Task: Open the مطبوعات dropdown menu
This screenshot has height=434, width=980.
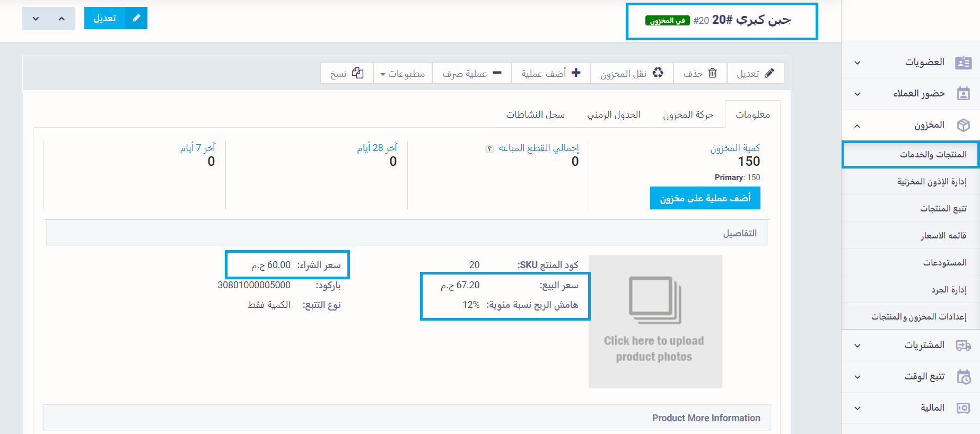Action: click(x=402, y=74)
